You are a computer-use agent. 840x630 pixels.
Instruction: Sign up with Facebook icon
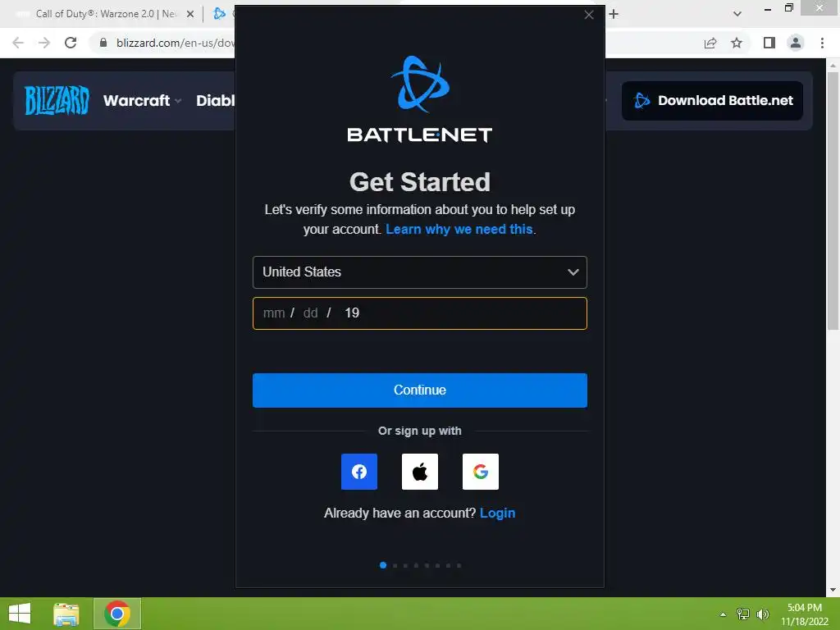[359, 472]
